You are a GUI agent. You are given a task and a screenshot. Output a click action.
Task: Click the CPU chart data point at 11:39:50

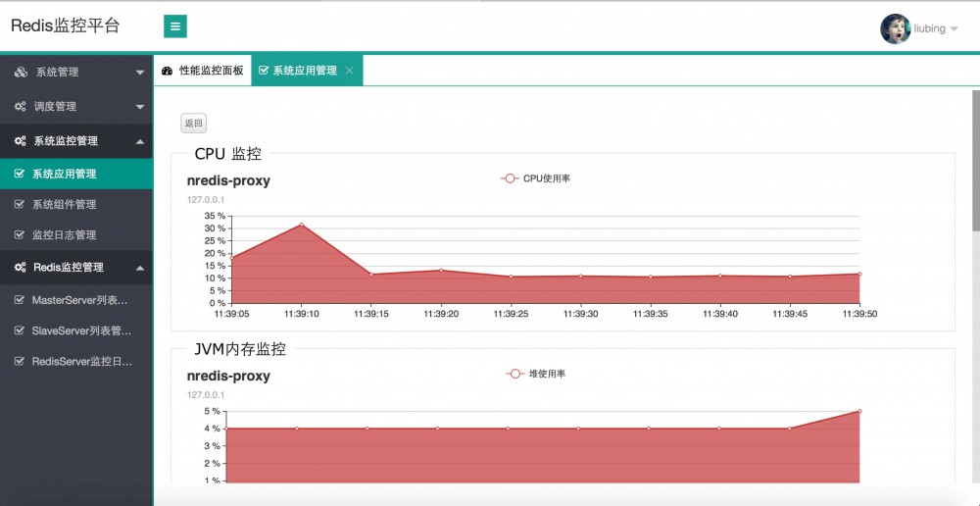pyautogui.click(x=860, y=274)
